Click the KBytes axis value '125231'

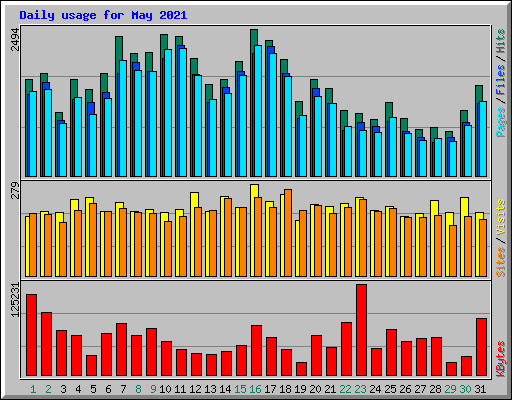(x=15, y=300)
